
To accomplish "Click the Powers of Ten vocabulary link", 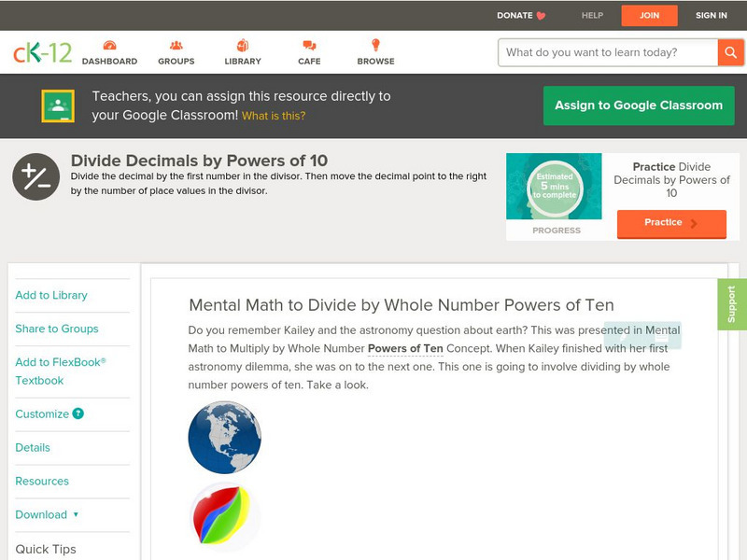I will [405, 348].
